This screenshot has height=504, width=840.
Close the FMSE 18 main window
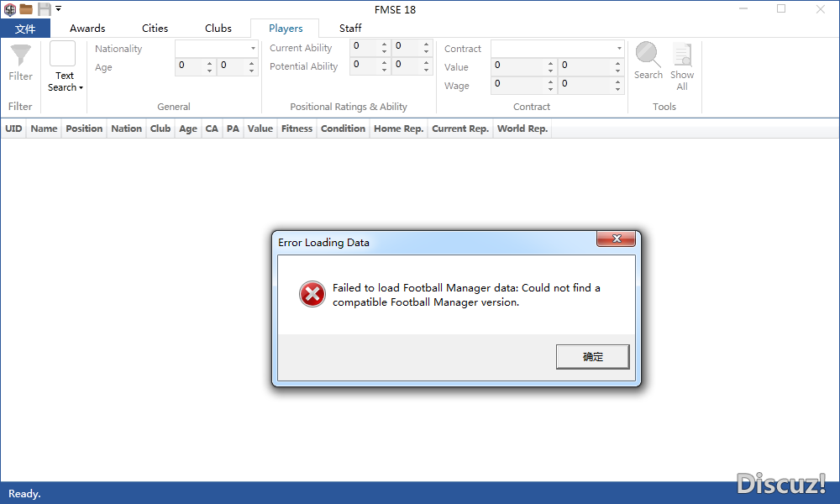pos(820,9)
